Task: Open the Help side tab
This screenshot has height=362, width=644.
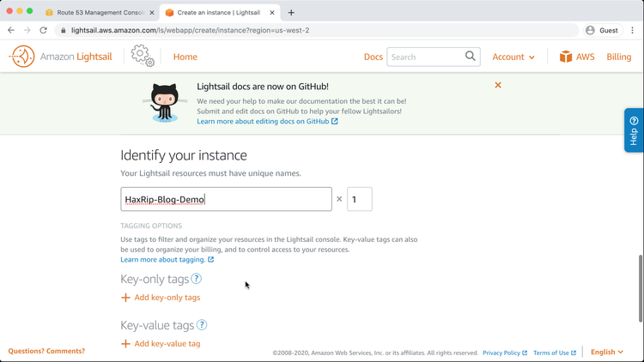Action: coord(634,130)
